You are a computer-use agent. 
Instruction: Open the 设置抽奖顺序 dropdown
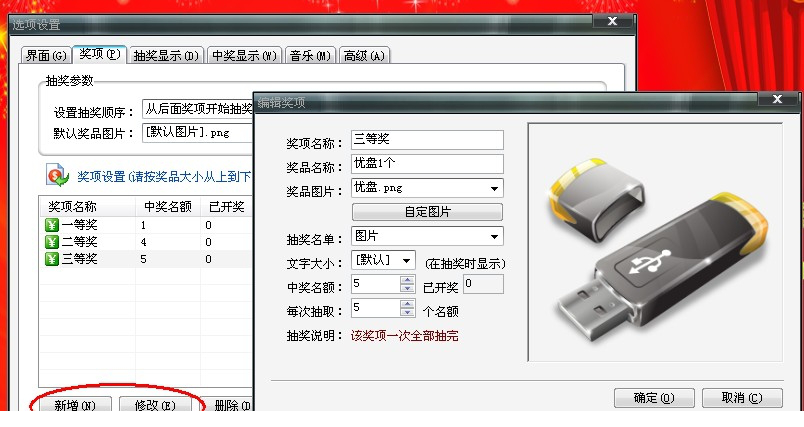pos(198,109)
